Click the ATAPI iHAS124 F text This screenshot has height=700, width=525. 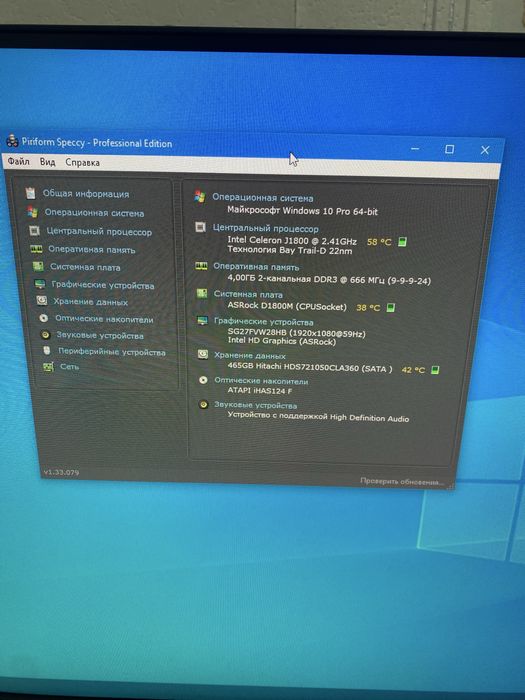[260, 391]
